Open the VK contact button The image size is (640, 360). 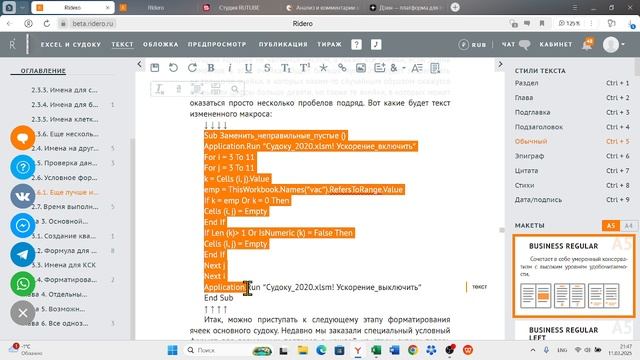(23, 196)
